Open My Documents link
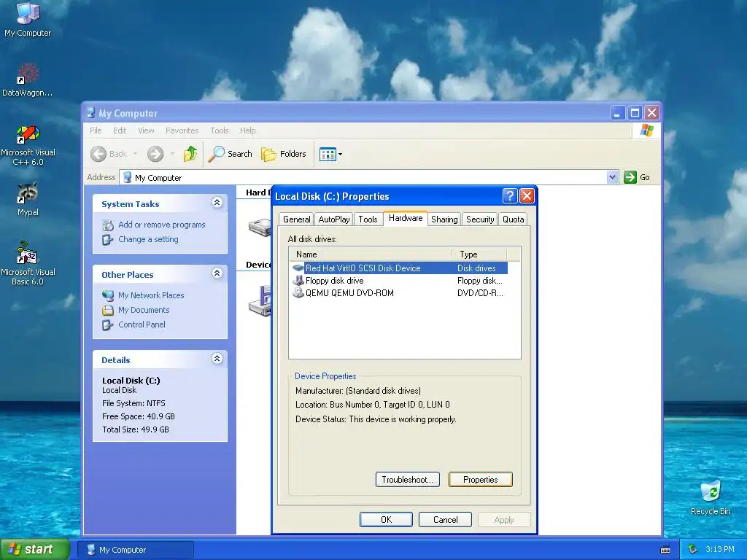747x560 pixels. [144, 310]
